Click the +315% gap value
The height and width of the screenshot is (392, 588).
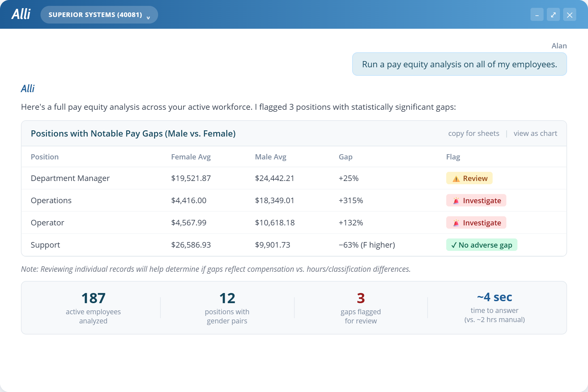(x=351, y=200)
